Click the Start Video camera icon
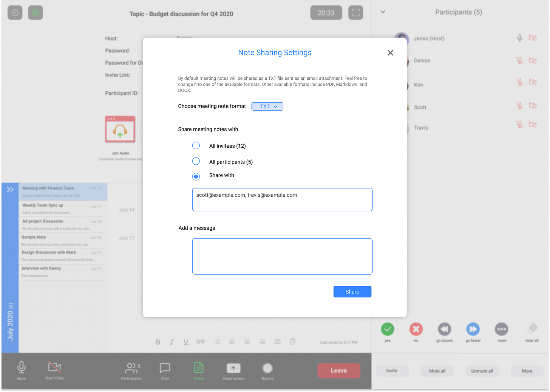The width and height of the screenshot is (550, 392). pos(54,367)
